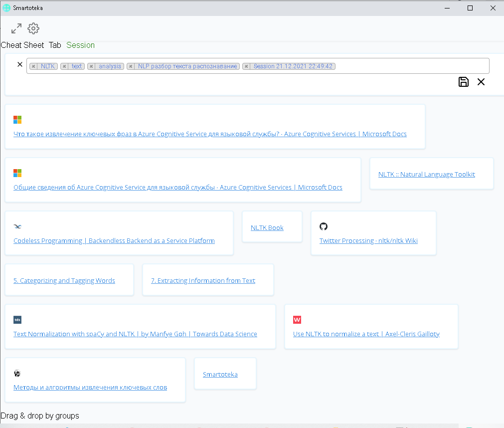Click the Microsoft logo on the key phrase extraction card

17,120
